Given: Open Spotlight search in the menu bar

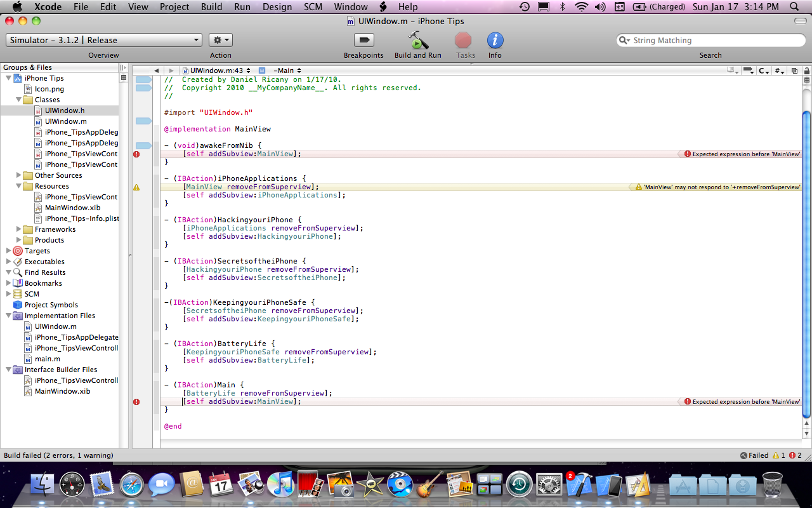Looking at the screenshot, I should [794, 7].
